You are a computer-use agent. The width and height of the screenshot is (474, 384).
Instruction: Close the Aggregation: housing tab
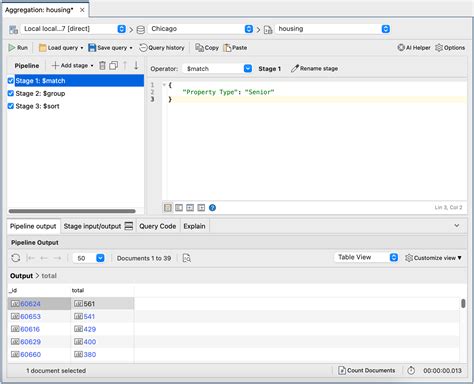[82, 10]
